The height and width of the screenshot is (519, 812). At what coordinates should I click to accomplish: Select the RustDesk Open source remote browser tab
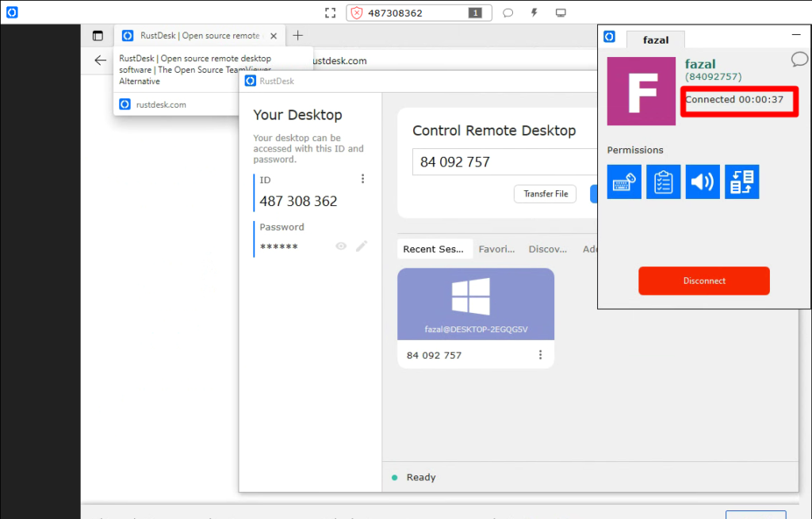pyautogui.click(x=199, y=36)
